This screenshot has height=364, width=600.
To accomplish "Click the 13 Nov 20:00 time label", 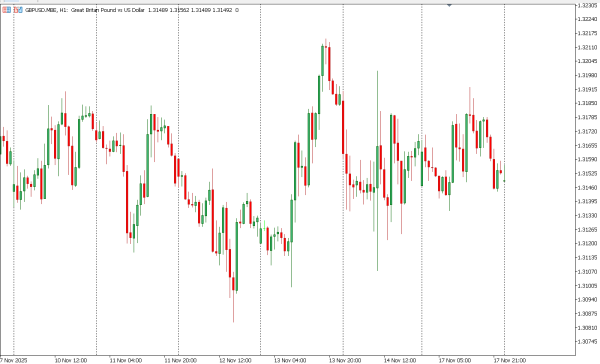I will 345,360.
